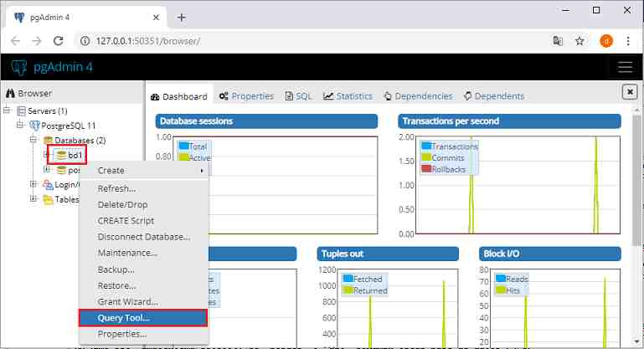Click the Fetched legend blue swatch
The height and width of the screenshot is (349, 644).
coord(348,279)
